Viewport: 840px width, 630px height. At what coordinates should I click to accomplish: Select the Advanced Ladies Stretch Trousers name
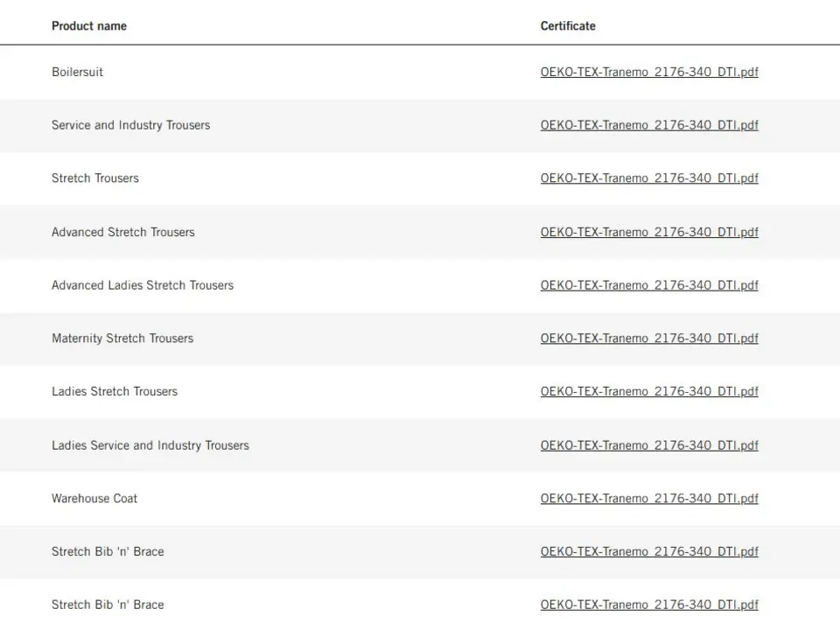click(x=143, y=285)
